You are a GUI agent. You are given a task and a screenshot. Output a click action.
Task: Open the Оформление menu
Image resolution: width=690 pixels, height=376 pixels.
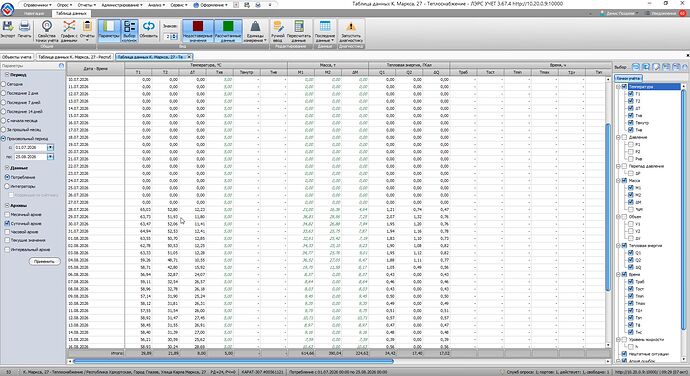tap(210, 5)
